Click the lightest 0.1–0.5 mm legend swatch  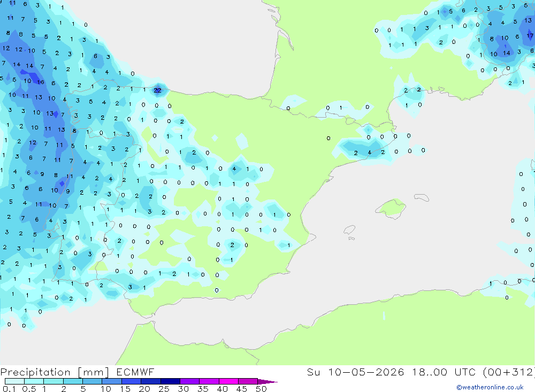tap(14, 381)
